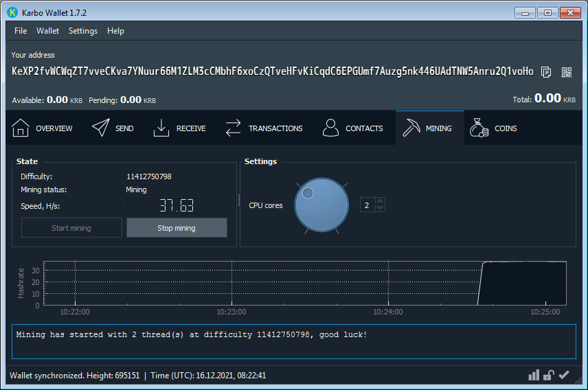Open the Contacts tab
Viewport: 588px width, 390px height.
353,128
